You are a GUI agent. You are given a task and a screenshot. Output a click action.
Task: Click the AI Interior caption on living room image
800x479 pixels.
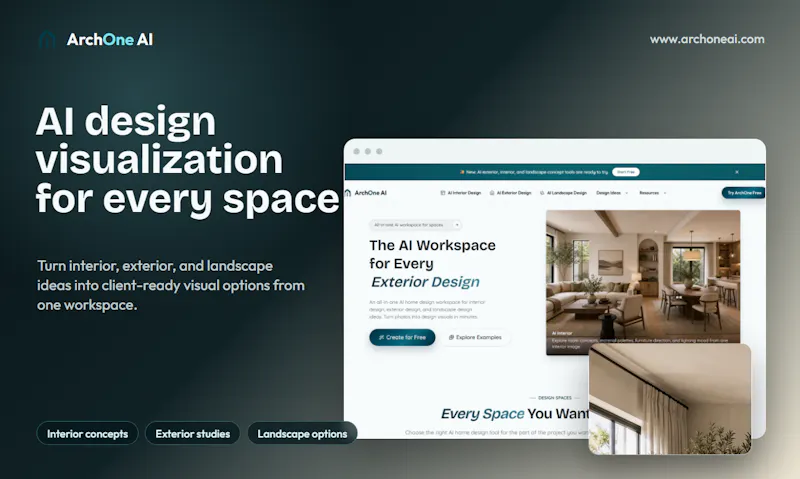562,333
